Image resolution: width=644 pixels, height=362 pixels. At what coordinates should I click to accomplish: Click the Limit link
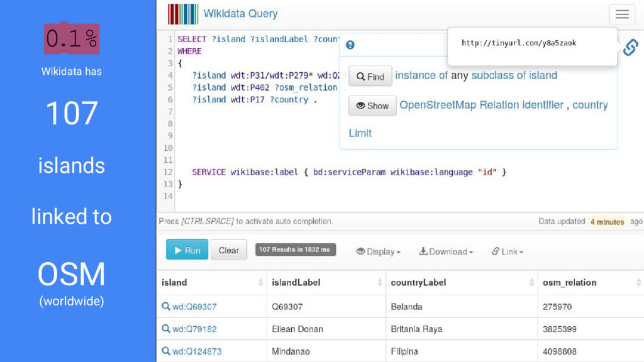(x=360, y=133)
